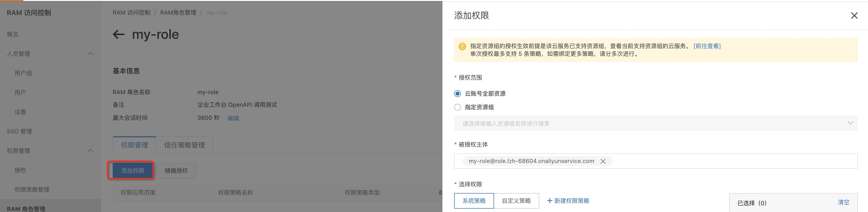Click the RAM 访问控制 sidebar title
This screenshot has width=868, height=212.
[29, 13]
